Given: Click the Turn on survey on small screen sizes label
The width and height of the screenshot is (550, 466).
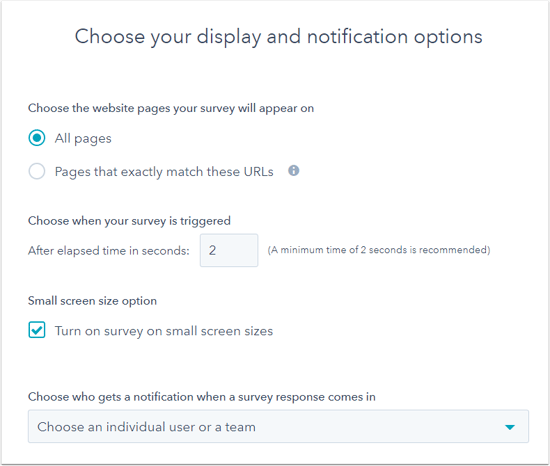Looking at the screenshot, I should (164, 331).
